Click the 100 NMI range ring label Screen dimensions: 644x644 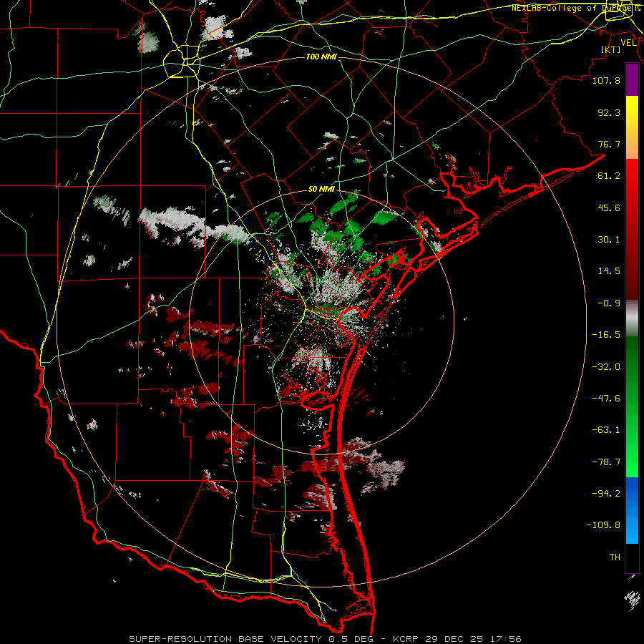click(321, 57)
